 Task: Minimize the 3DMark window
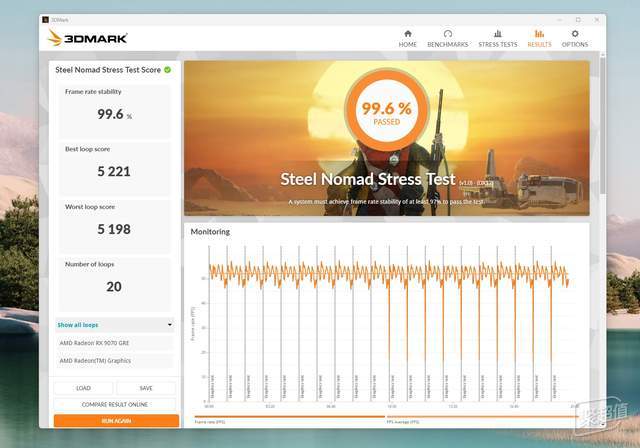pos(560,20)
